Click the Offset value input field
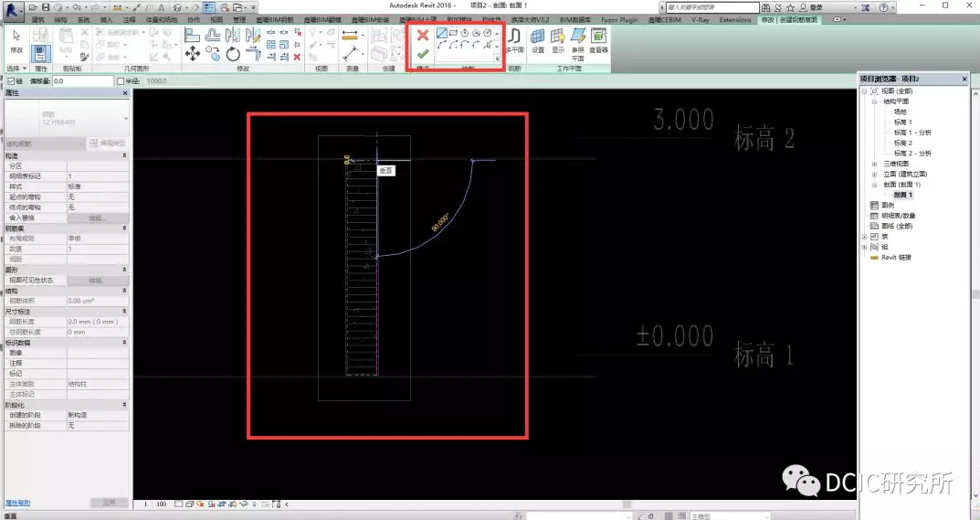Image resolution: width=980 pixels, height=520 pixels. coord(82,81)
